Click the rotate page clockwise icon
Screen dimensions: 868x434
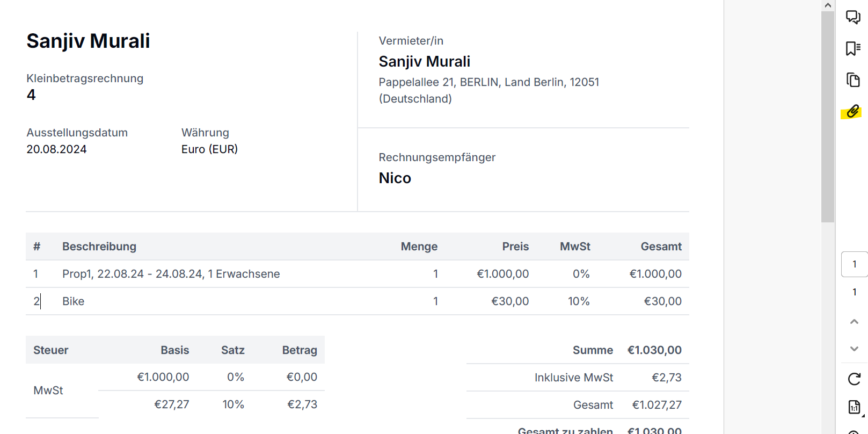point(854,379)
